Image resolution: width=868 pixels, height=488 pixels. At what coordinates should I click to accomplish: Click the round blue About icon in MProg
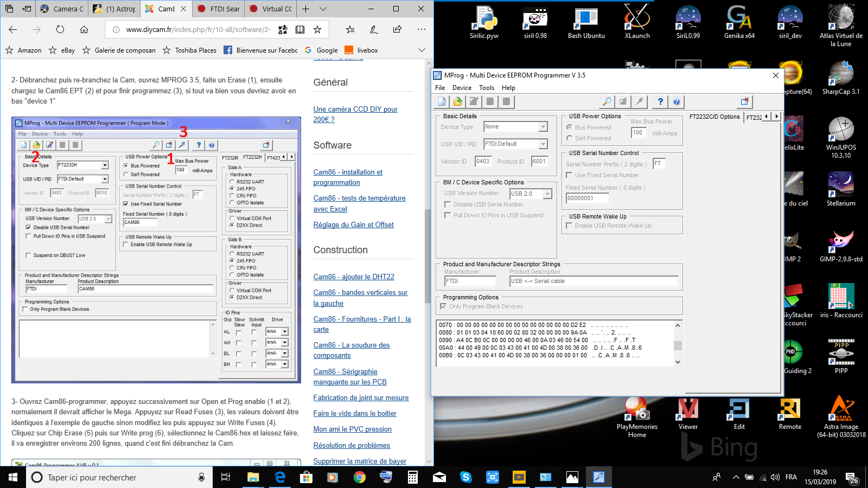[x=676, y=101]
